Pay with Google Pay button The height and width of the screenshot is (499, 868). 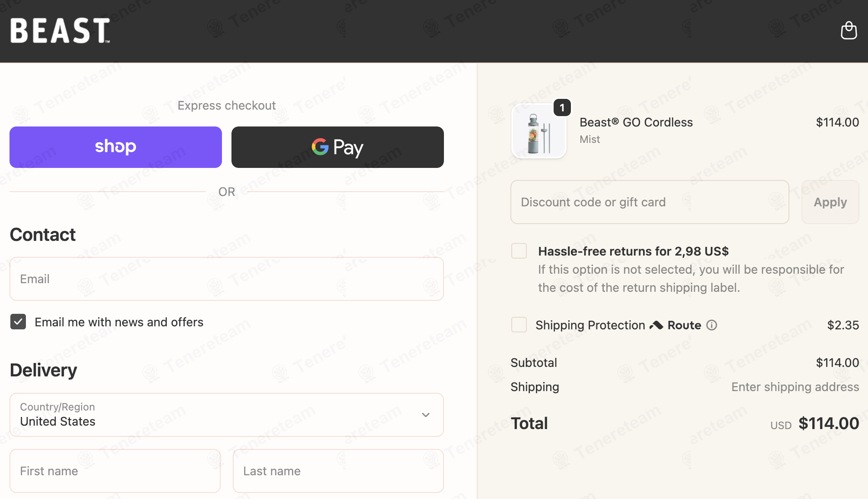pyautogui.click(x=338, y=147)
